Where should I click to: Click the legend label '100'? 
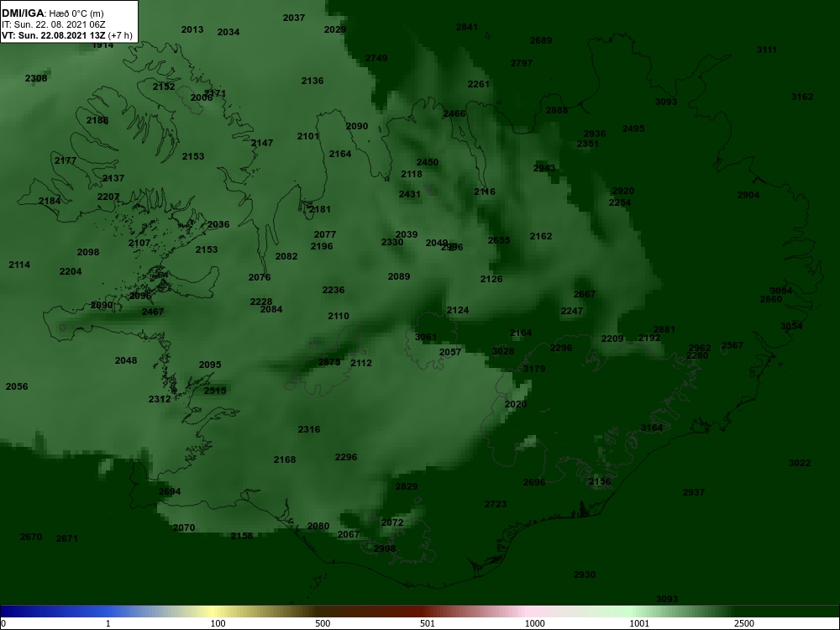pos(218,623)
